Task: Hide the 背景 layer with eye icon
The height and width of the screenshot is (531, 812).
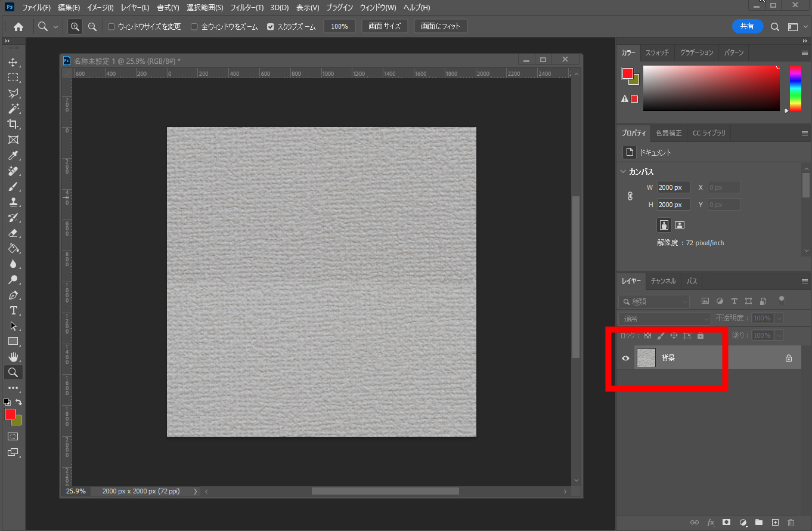Action: [625, 358]
